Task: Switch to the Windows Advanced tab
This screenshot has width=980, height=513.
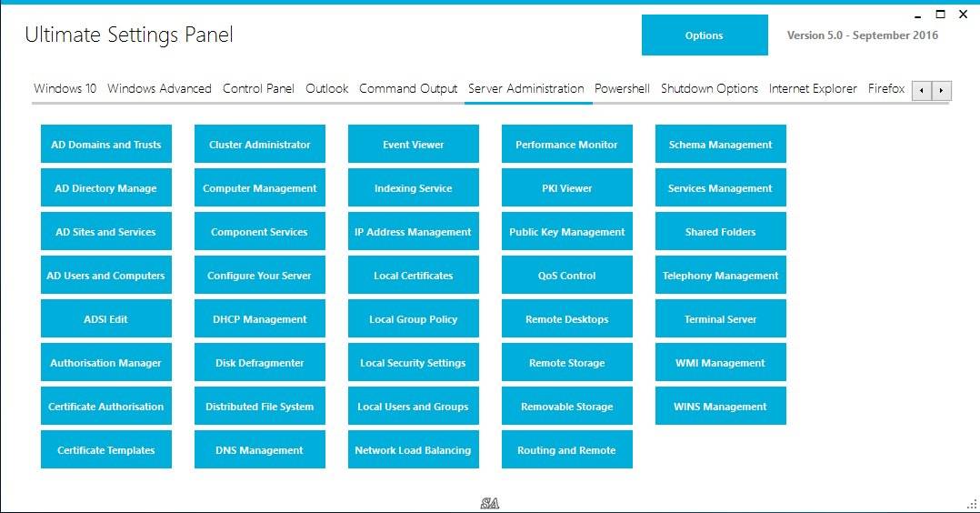Action: tap(159, 89)
